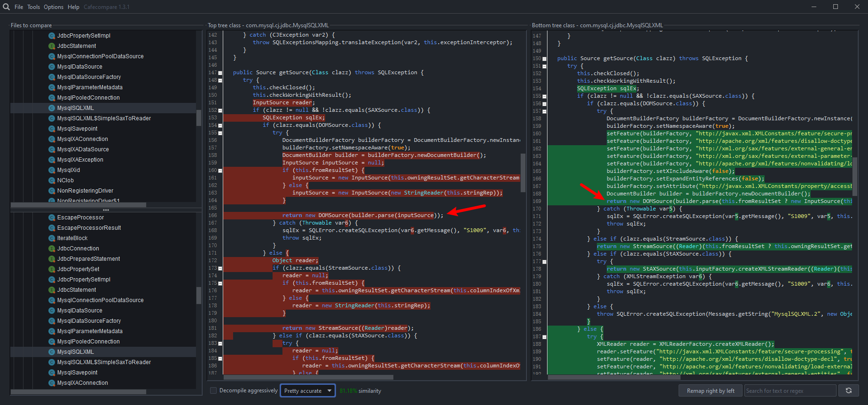
Task: Select the EscapeProcessor class icon
Action: [52, 218]
